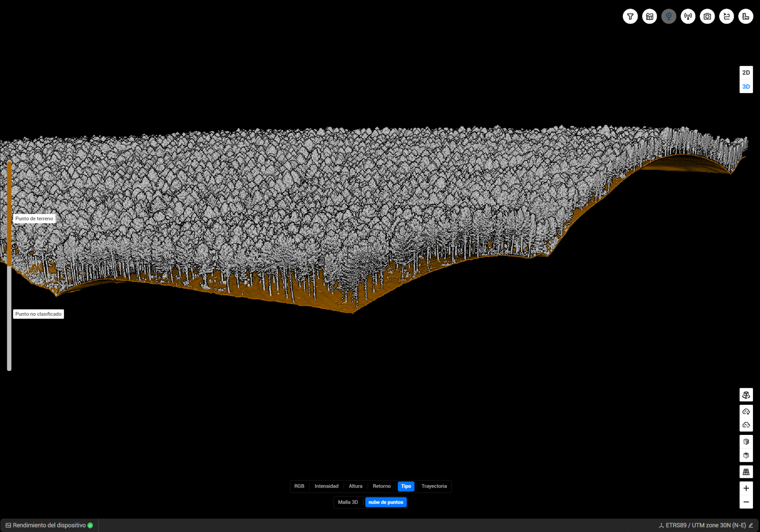Screen dimensions: 760x532
Task: Toggle the perspective grid icon
Action: [x=746, y=472]
